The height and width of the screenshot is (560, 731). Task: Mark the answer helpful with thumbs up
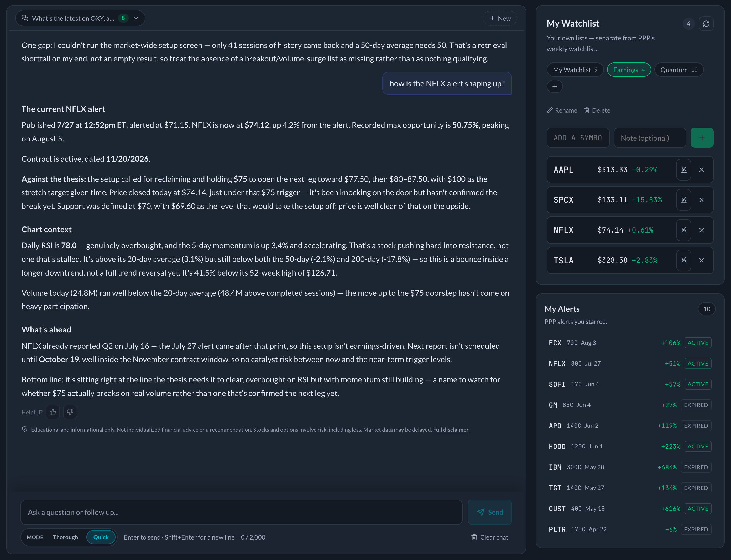pos(53,412)
